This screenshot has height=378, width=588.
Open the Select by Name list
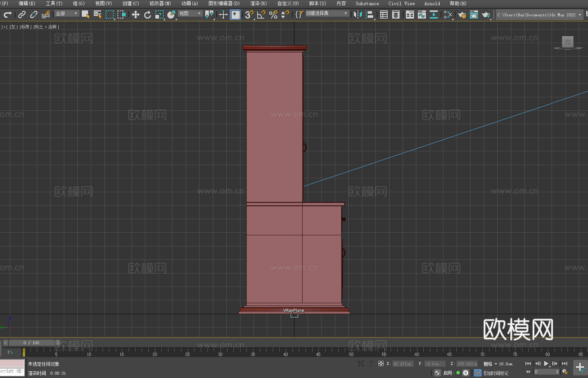97,14
